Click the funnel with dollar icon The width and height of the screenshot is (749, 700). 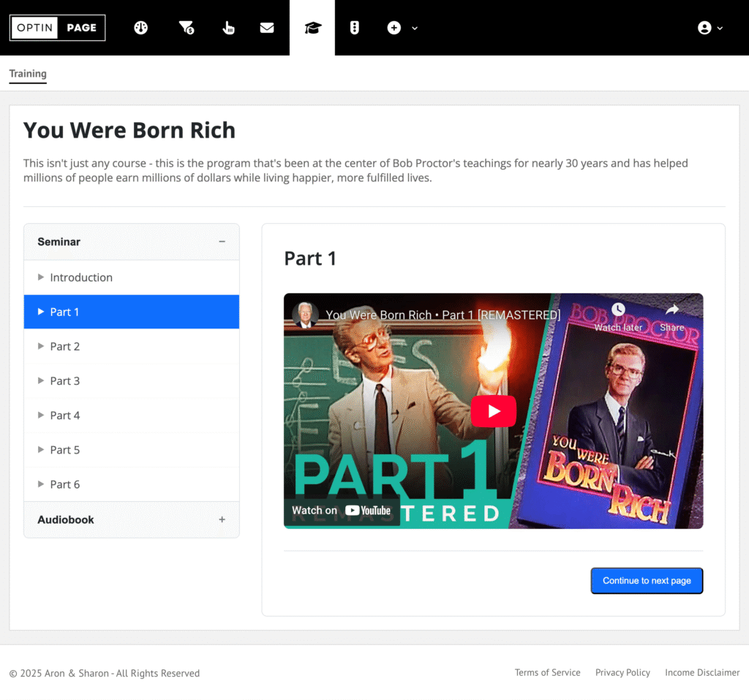pos(187,28)
